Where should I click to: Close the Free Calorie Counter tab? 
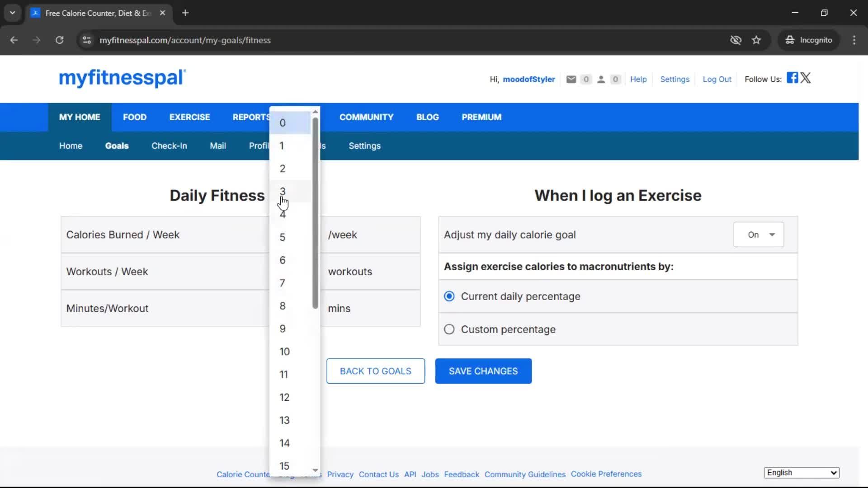coord(162,13)
